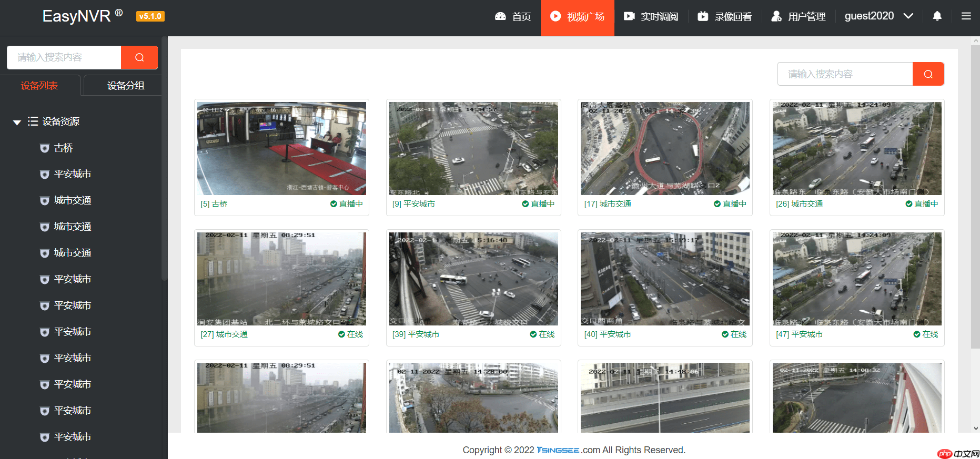The height and width of the screenshot is (459, 980).
Task: Click the 在线 status icon for [39] 平安城市
Action: (533, 334)
